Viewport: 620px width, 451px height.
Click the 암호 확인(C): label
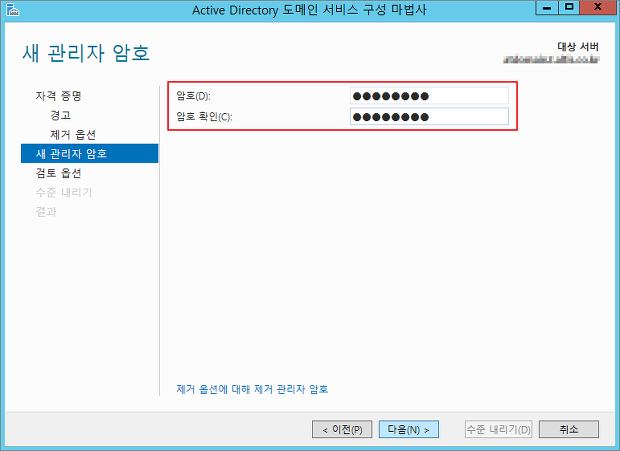point(204,117)
